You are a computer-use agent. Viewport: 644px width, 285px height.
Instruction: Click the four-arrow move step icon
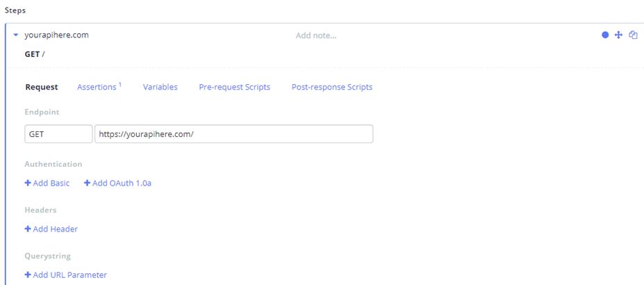(618, 35)
